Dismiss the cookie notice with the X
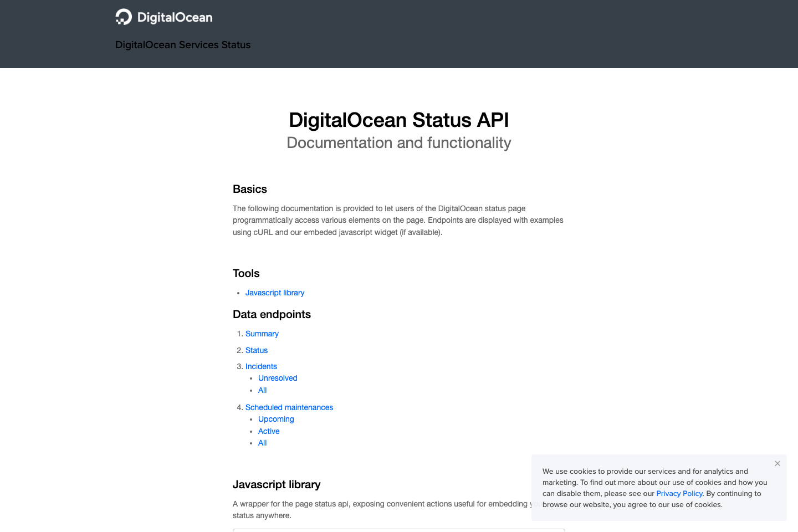Screen dimensions: 798x532 click(777, 463)
